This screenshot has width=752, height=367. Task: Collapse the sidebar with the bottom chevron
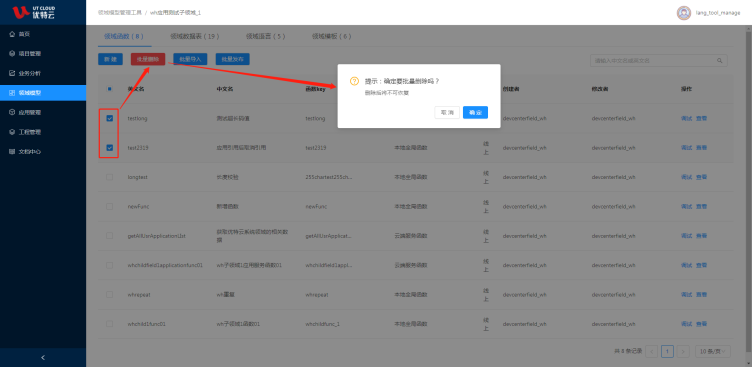(x=43, y=357)
